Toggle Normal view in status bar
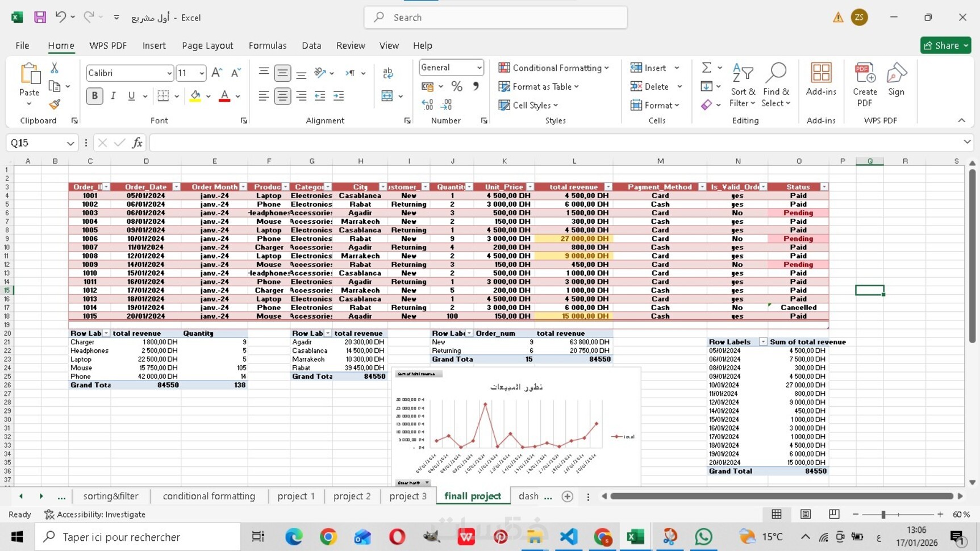This screenshot has height=551, width=980. point(777,514)
